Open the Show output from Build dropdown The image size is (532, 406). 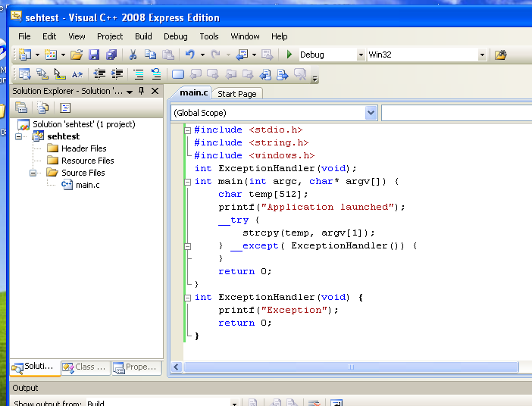(x=234, y=403)
